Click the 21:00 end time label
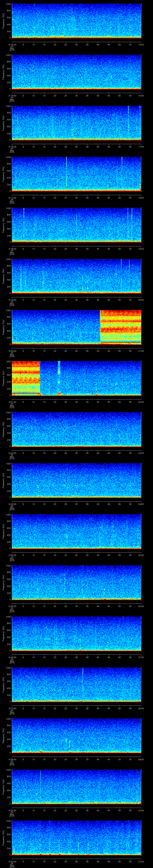Image resolution: width=153 pixels, height=868 pixels. tap(141, 351)
